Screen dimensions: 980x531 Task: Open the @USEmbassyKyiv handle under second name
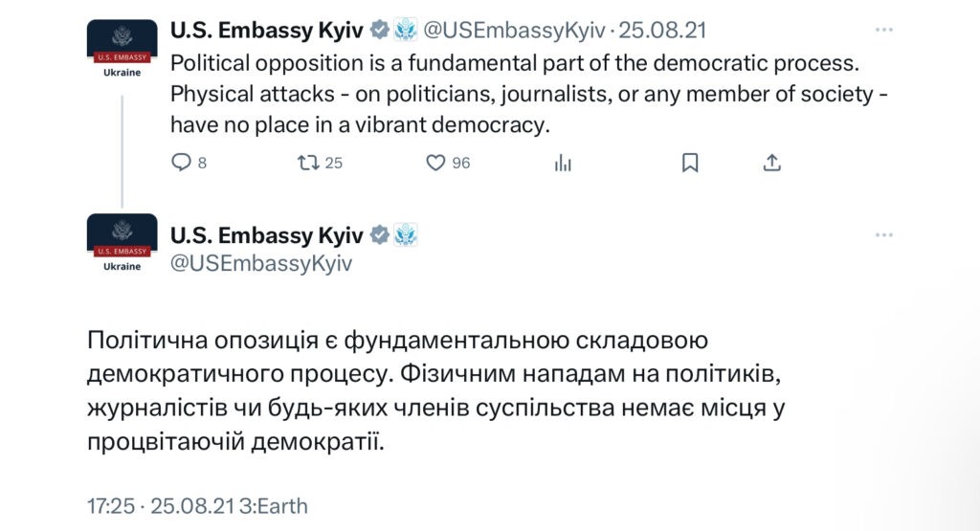click(261, 263)
